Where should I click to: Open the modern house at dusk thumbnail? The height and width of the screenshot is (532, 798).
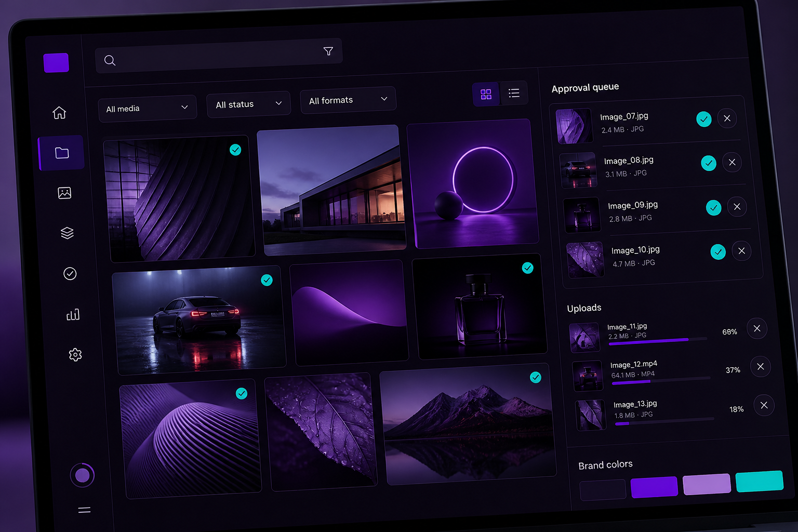[331, 190]
